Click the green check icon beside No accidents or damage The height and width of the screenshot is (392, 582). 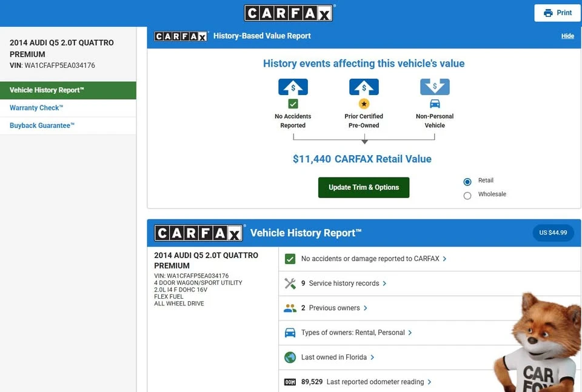290,259
